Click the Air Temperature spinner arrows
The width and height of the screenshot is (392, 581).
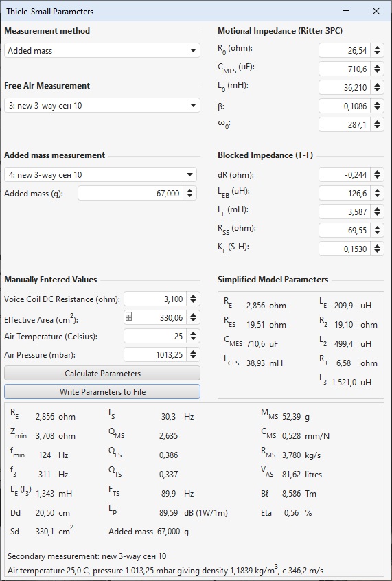[x=193, y=336]
